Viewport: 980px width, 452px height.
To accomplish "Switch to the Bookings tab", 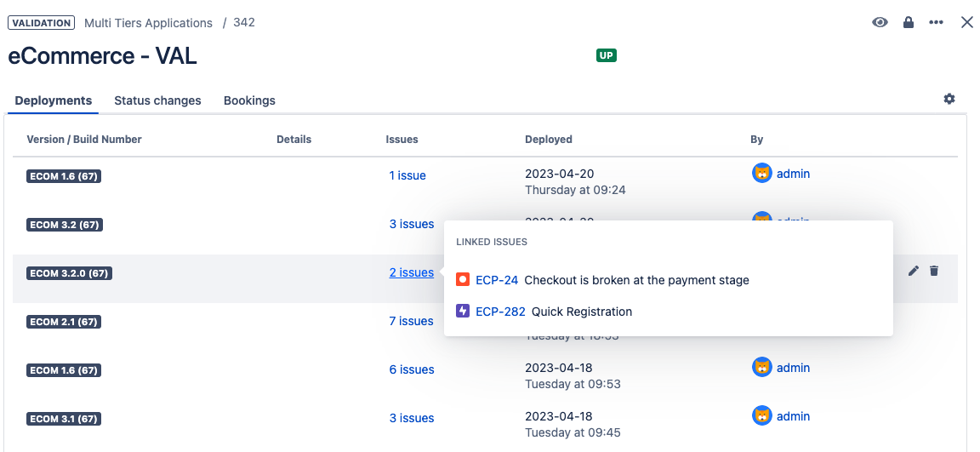I will click(x=249, y=100).
